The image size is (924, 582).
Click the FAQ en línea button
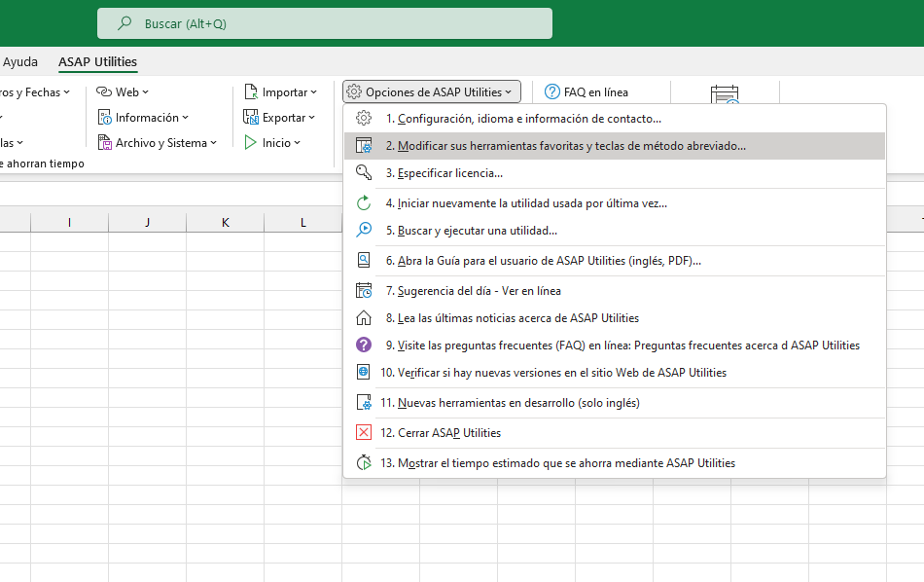coord(586,92)
